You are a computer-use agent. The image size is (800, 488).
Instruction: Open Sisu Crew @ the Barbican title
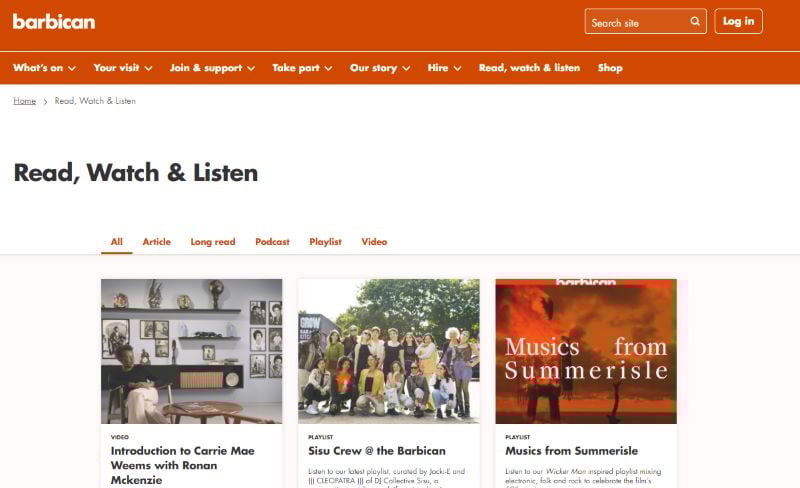click(377, 451)
